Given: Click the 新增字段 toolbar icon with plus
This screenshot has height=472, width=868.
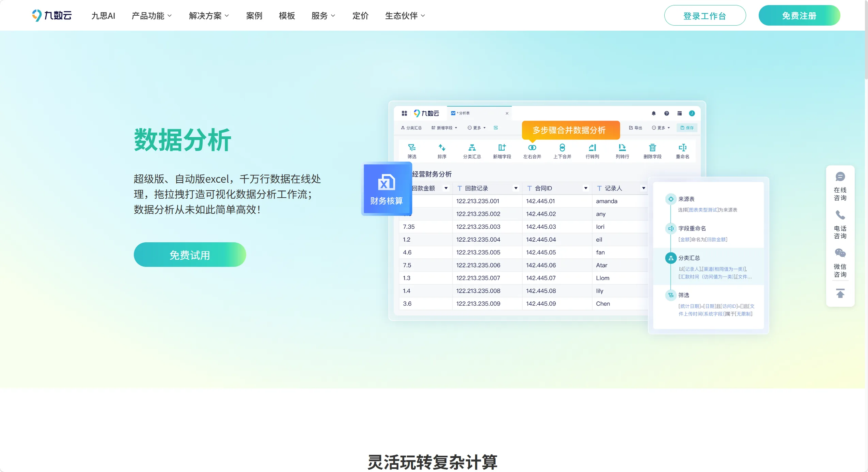Looking at the screenshot, I should (x=502, y=148).
